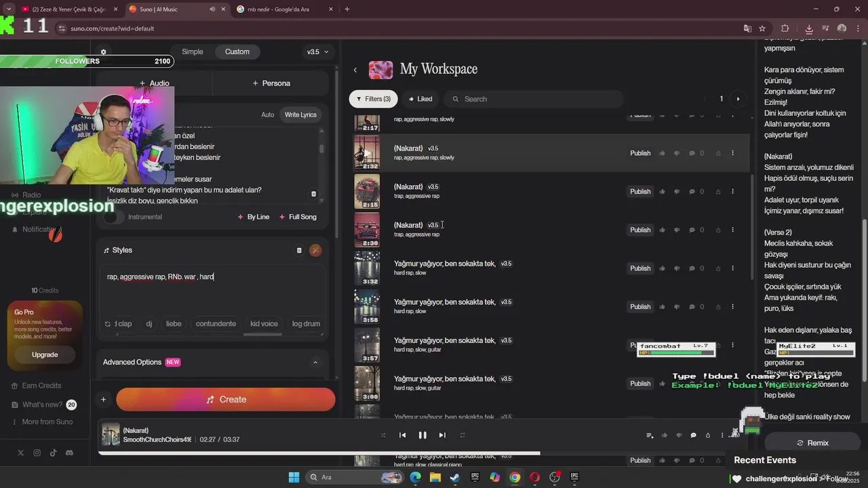Clear styles using the trash icon
The width and height of the screenshot is (868, 488).
(299, 250)
